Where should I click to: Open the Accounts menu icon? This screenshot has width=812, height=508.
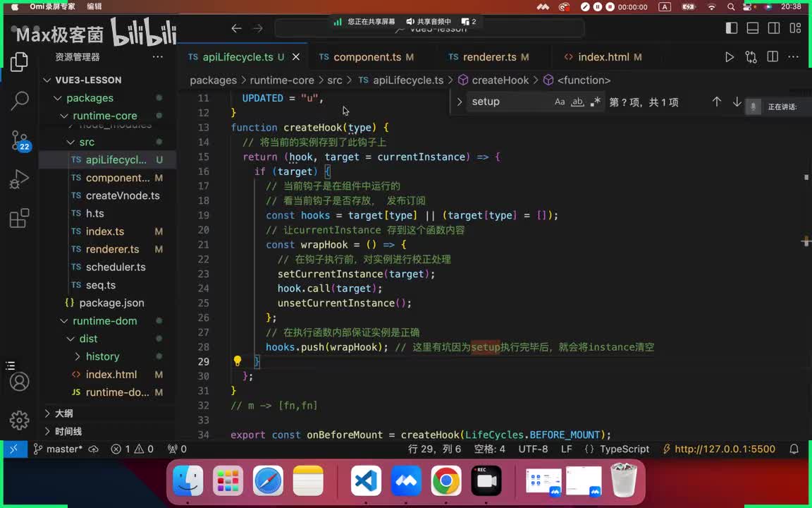[19, 382]
